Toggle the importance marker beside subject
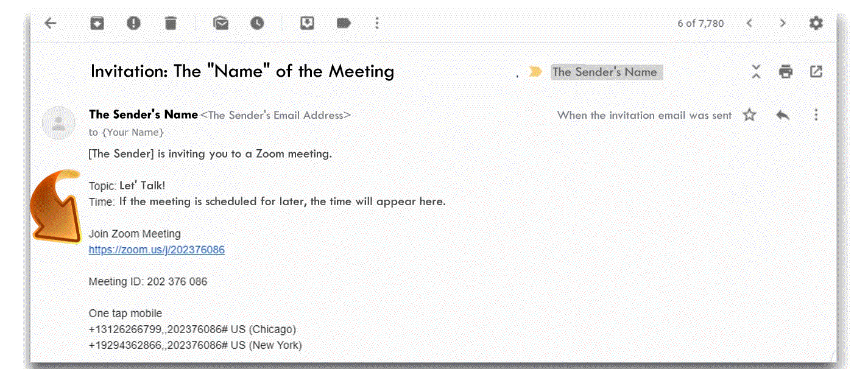Viewport: 868px width, 369px height. coord(535,71)
